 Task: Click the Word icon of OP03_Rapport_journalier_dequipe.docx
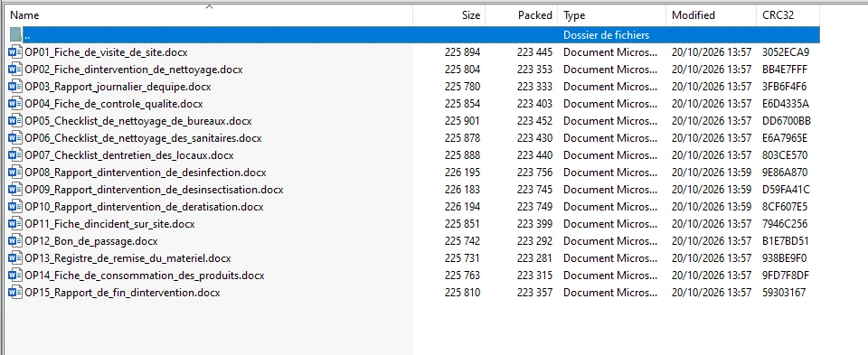(15, 87)
